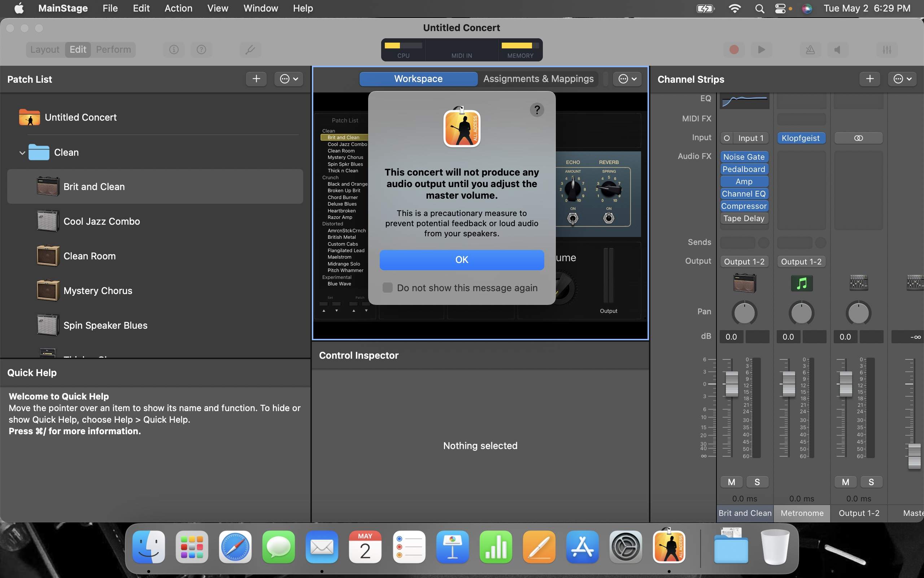Click the Echo Amount knob

[572, 189]
